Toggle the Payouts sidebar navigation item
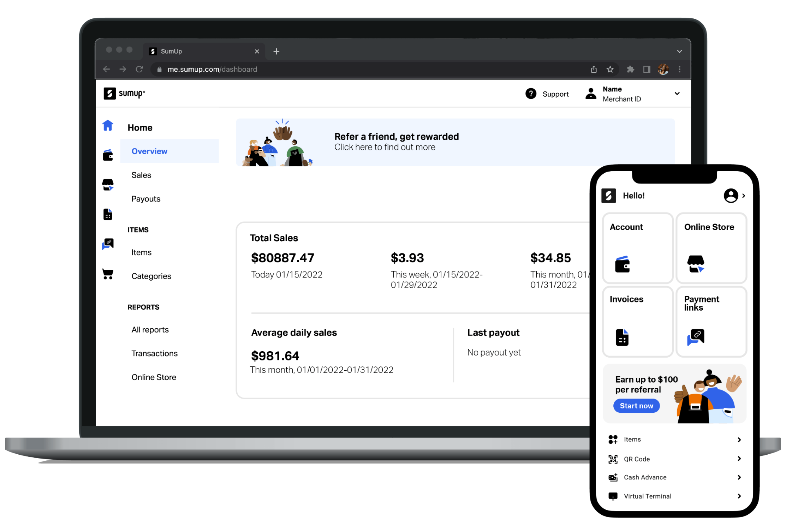Viewport: 786px width, 532px height. click(x=146, y=199)
